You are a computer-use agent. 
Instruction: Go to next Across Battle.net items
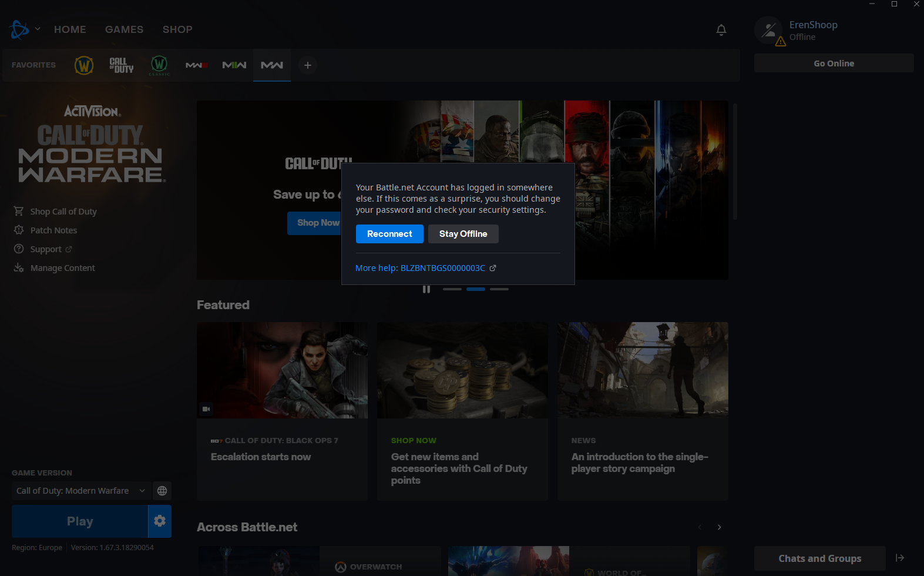[x=720, y=527]
